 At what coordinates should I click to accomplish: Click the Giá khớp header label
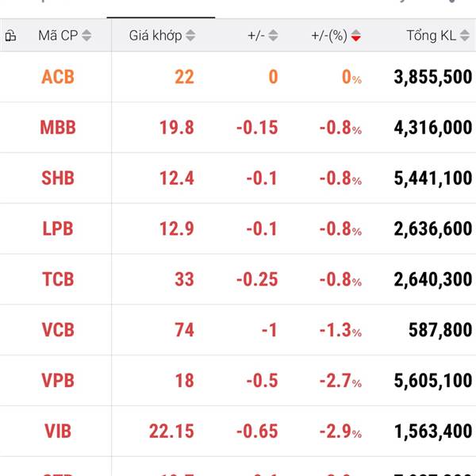[155, 36]
